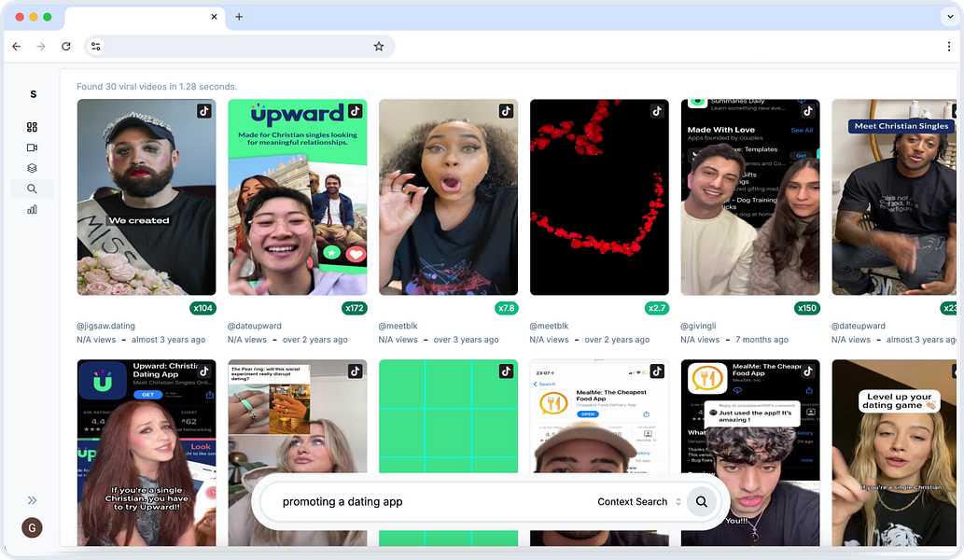Screen dimensions: 964x560
Task: Click the 'promoting a dating app' search field
Action: coord(430,501)
